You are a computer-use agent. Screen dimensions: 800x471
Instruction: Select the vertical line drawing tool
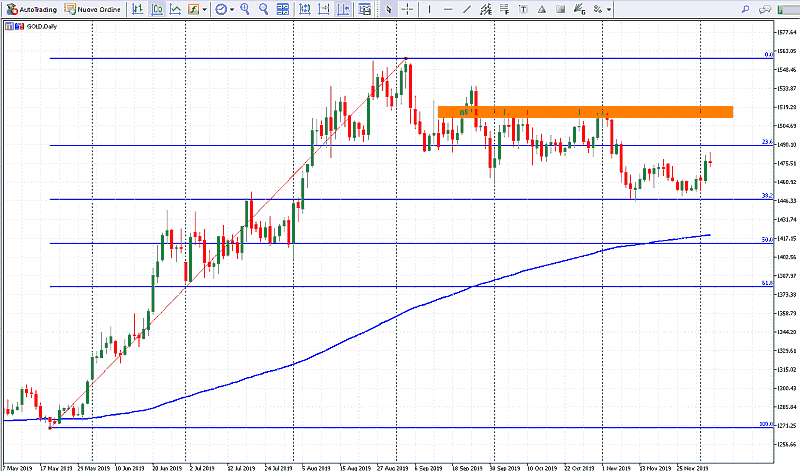(x=431, y=9)
